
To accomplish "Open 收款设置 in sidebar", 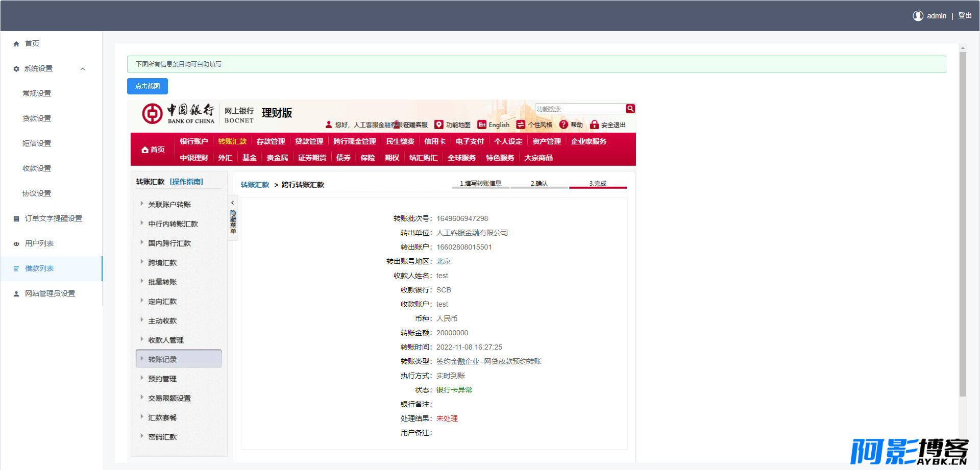I will coord(37,168).
